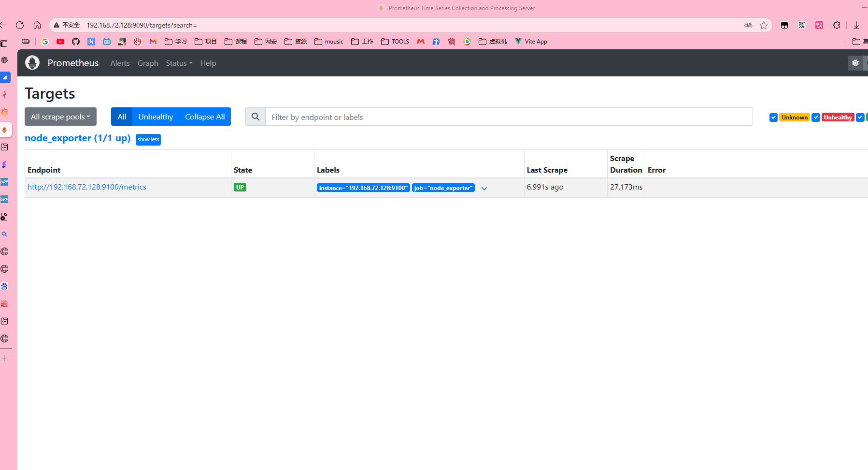The height and width of the screenshot is (470, 868).
Task: Expand the Status dropdown menu
Action: click(179, 63)
